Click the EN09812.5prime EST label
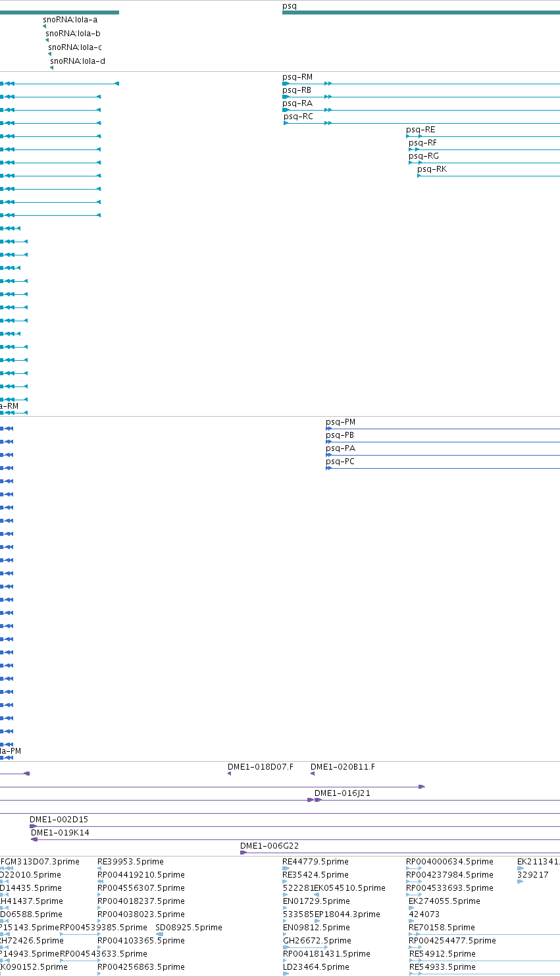This screenshot has width=560, height=977. point(316,928)
